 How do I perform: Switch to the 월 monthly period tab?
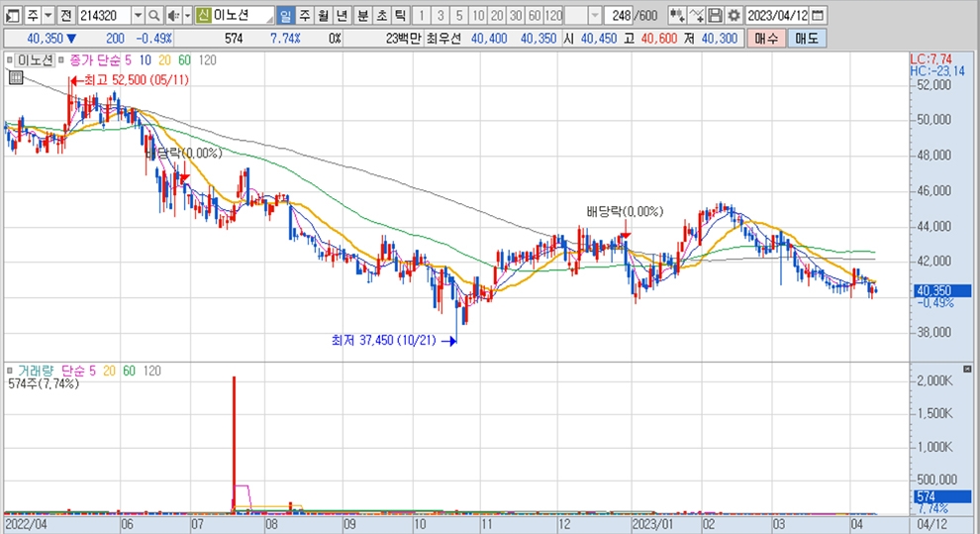pos(323,16)
